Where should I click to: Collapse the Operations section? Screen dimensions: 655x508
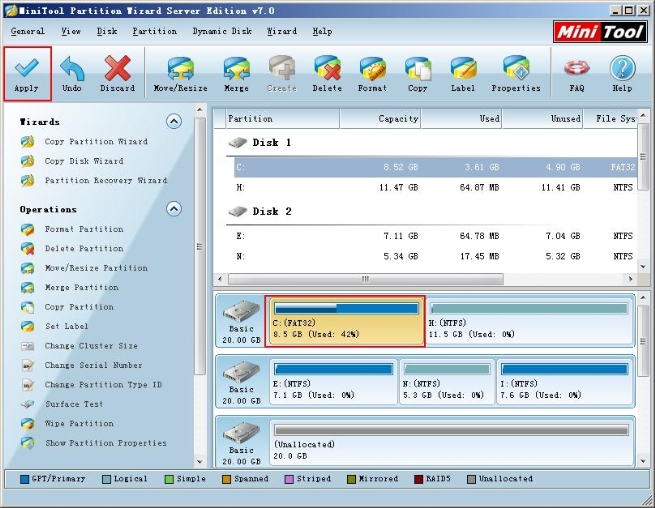[174, 209]
